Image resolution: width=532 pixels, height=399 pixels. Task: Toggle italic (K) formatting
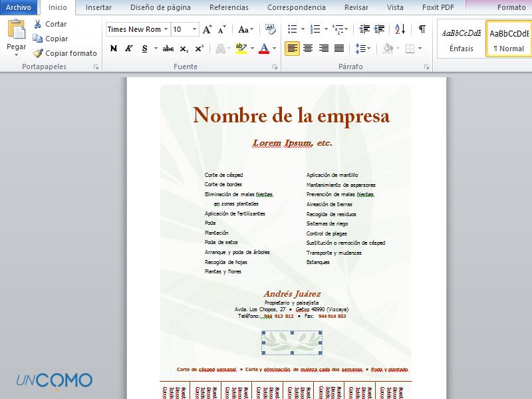[128, 49]
